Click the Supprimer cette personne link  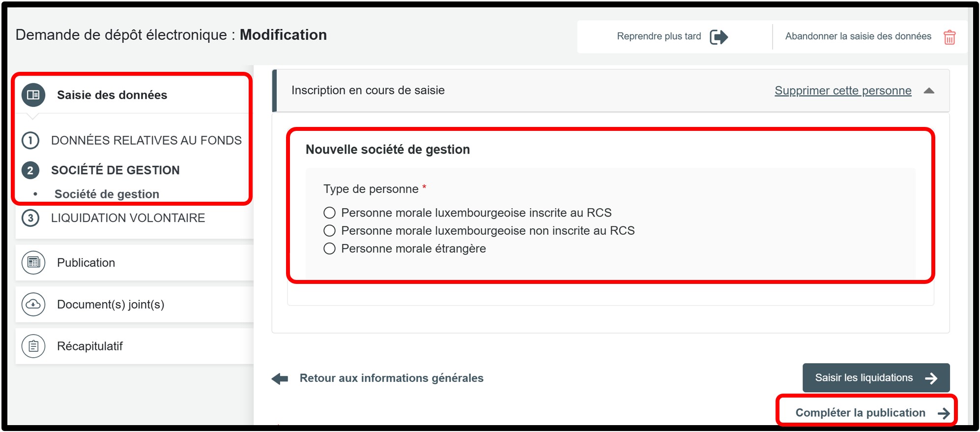coord(842,91)
